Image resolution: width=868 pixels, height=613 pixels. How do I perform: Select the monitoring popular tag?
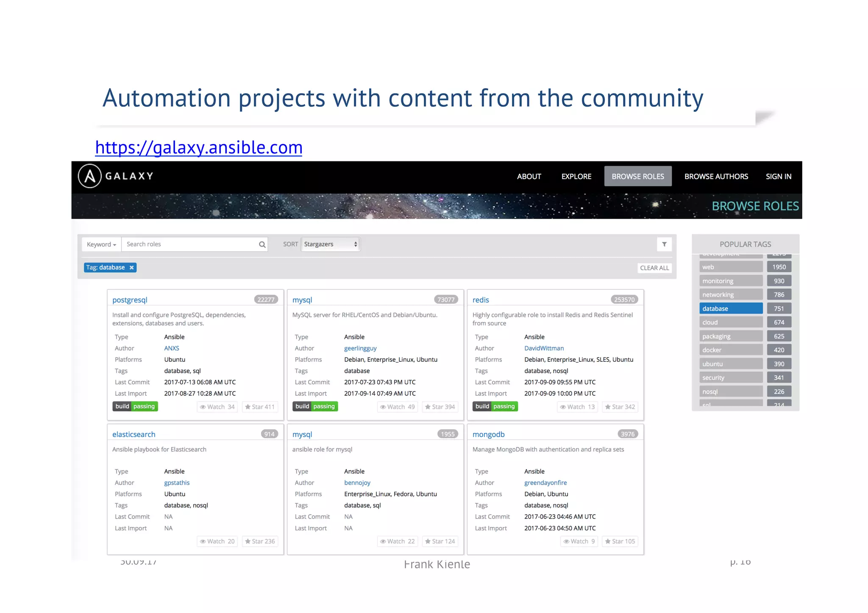pyautogui.click(x=731, y=281)
